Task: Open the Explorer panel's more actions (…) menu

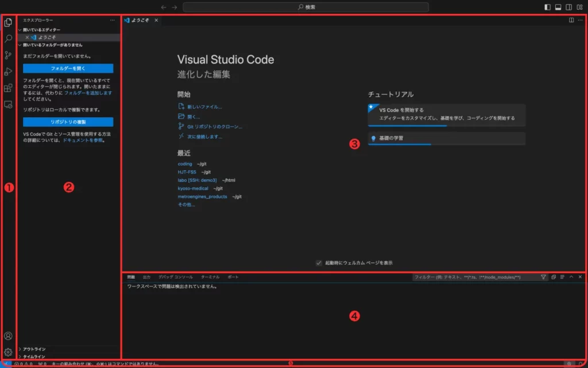Action: pos(113,20)
